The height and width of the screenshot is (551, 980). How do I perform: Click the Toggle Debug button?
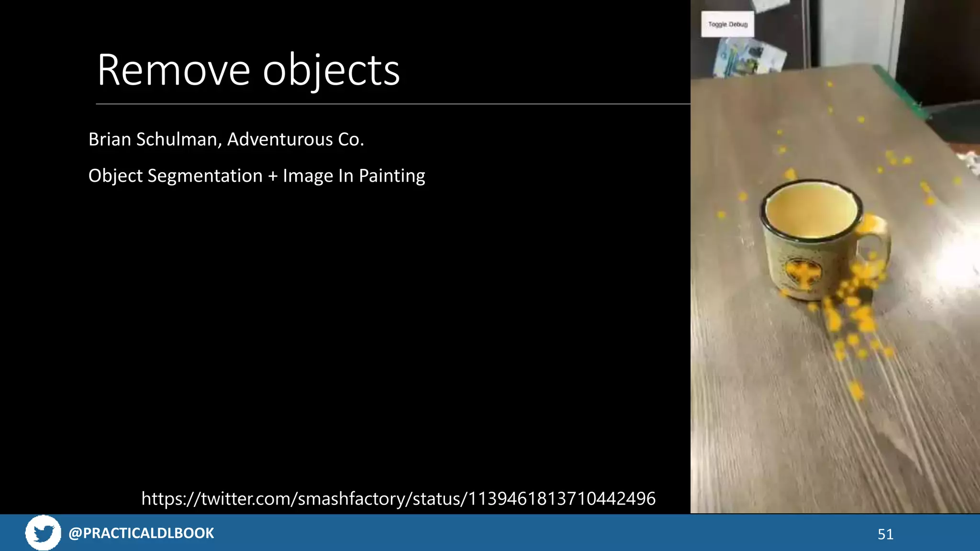(727, 24)
